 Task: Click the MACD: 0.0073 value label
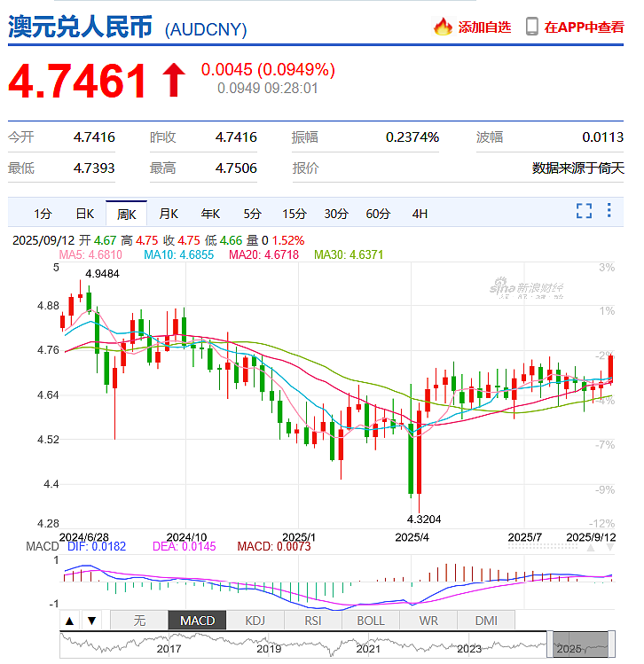click(x=274, y=547)
